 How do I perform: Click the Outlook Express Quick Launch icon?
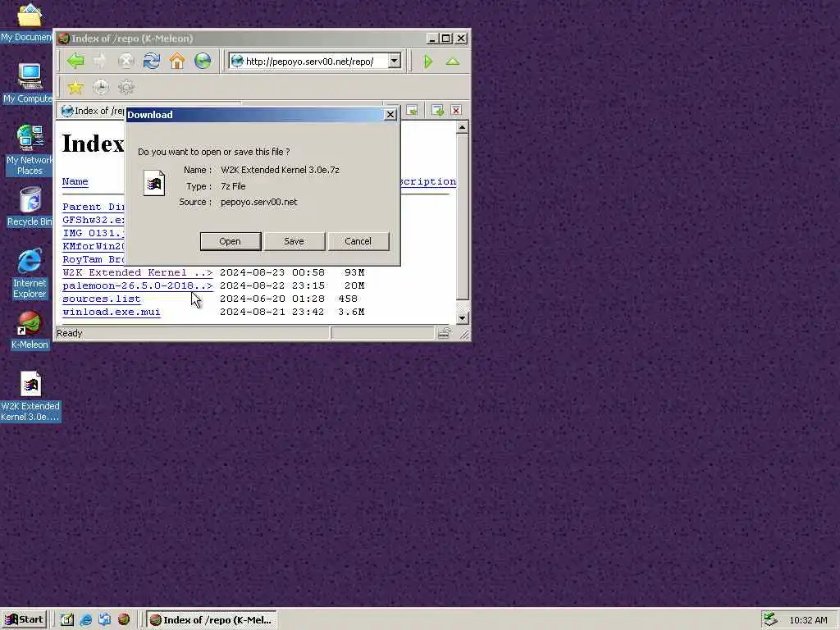click(104, 620)
